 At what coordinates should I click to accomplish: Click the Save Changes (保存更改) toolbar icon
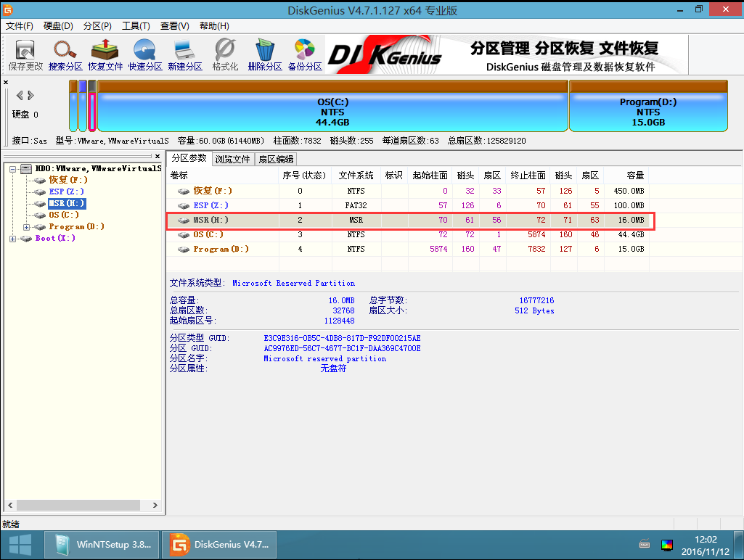tap(25, 55)
